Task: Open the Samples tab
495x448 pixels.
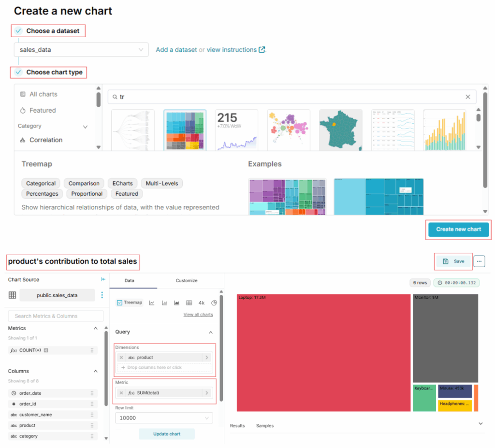Action: [264, 426]
